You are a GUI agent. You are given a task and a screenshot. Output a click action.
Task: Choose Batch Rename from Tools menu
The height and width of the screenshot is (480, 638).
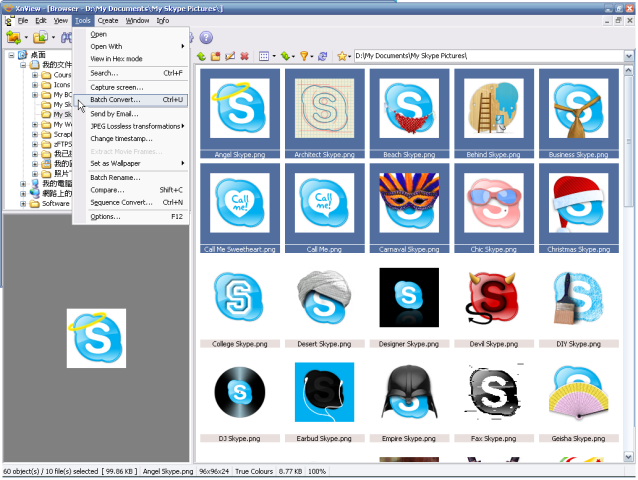[x=131, y=178]
